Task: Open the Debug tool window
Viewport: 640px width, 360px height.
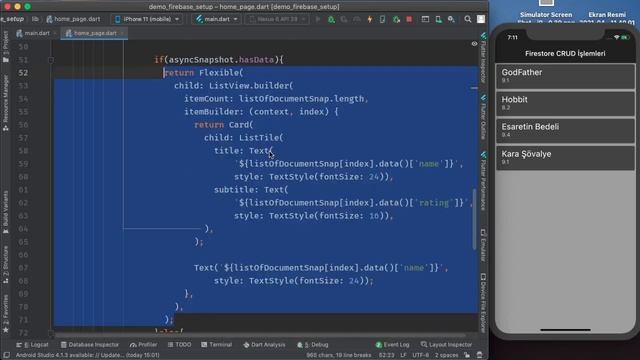Action: (x=313, y=345)
